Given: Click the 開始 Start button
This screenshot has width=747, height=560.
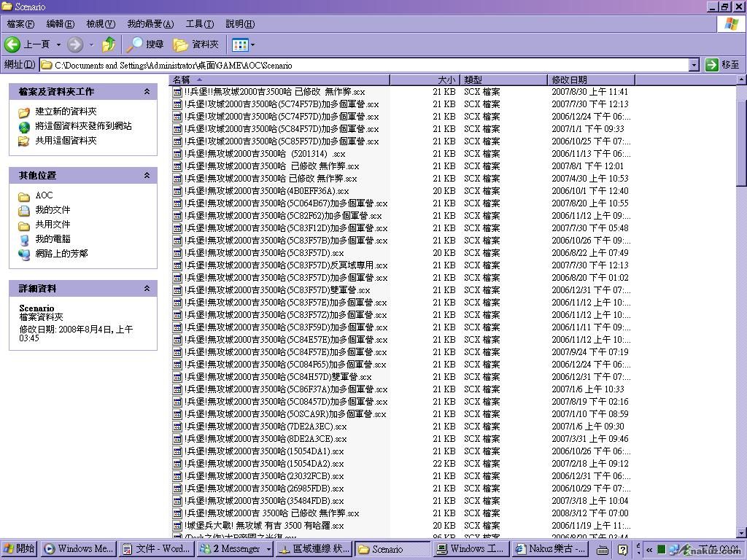Looking at the screenshot, I should (x=19, y=549).
